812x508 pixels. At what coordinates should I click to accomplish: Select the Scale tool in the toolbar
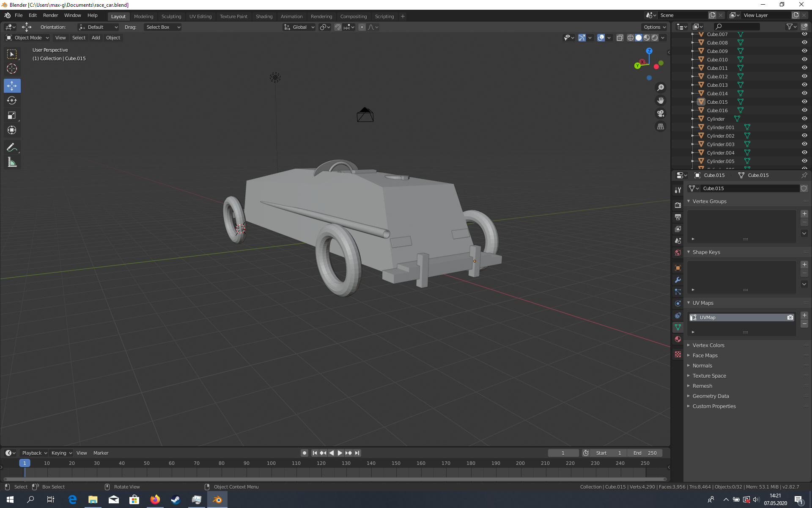click(12, 115)
